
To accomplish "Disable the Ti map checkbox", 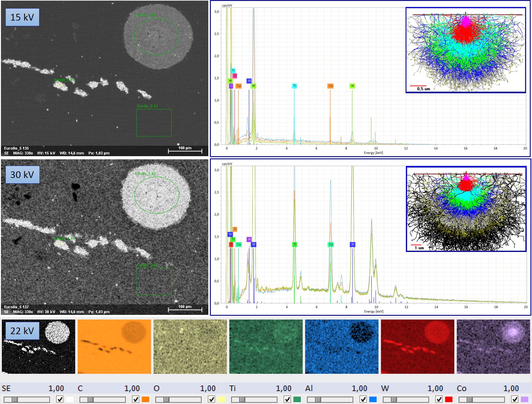I will (287, 399).
